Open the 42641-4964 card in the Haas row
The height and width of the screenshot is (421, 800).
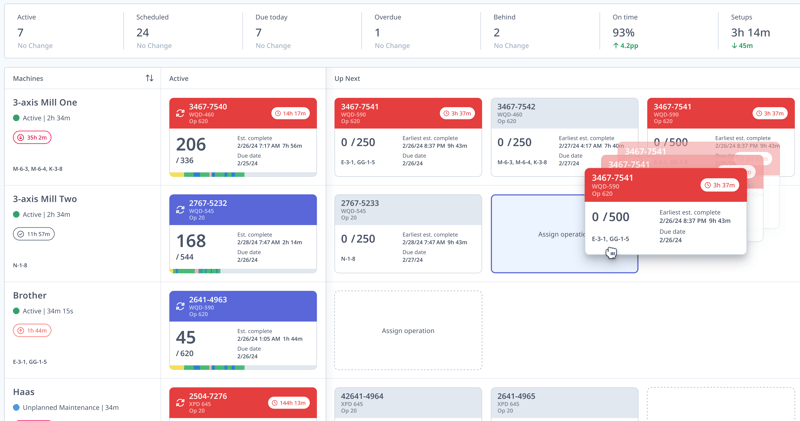[x=408, y=404]
